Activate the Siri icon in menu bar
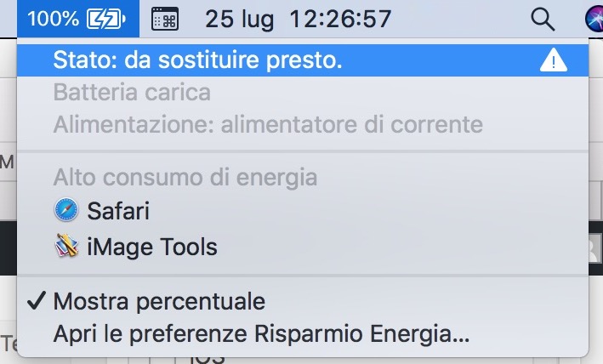 [594, 18]
